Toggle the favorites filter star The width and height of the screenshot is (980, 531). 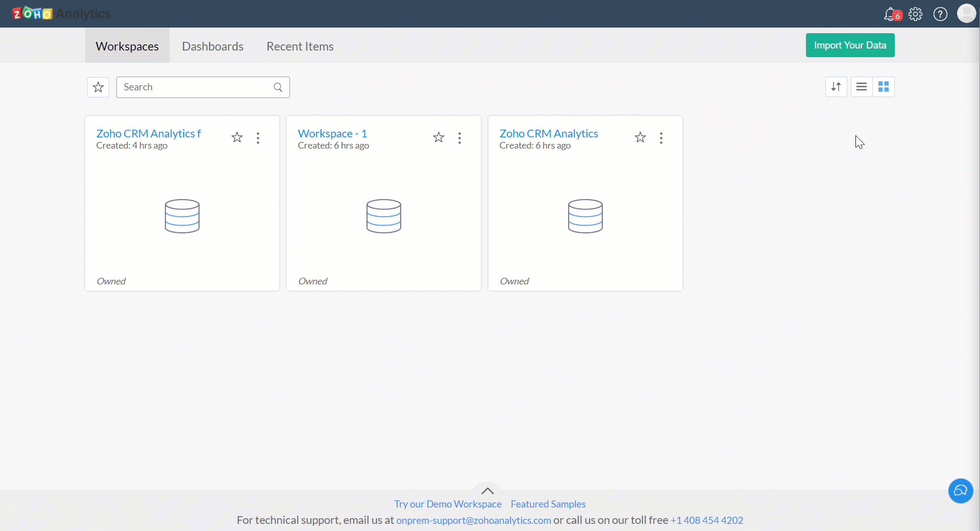click(99, 87)
